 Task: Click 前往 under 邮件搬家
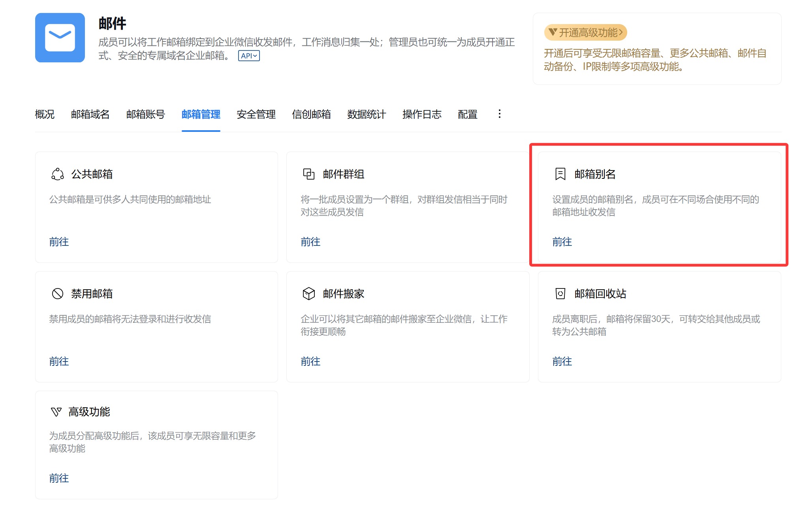click(310, 362)
